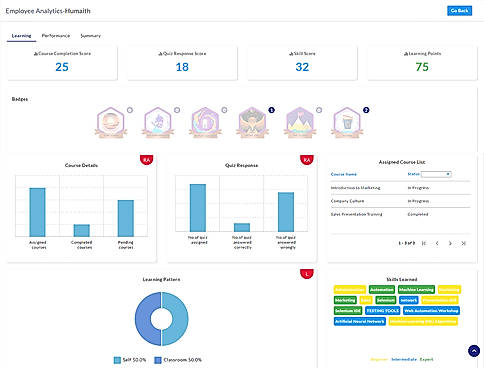Click the empty counter beside mountain badge

[319, 110]
